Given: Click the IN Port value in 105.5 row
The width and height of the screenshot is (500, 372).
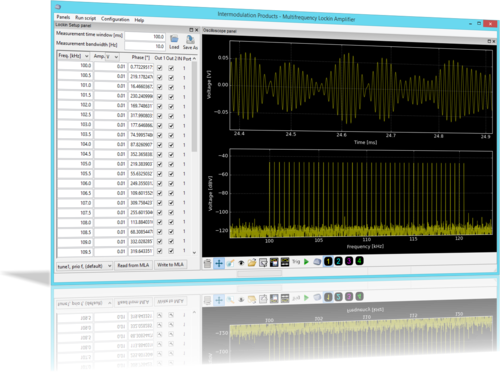Looking at the screenshot, I should [x=184, y=174].
